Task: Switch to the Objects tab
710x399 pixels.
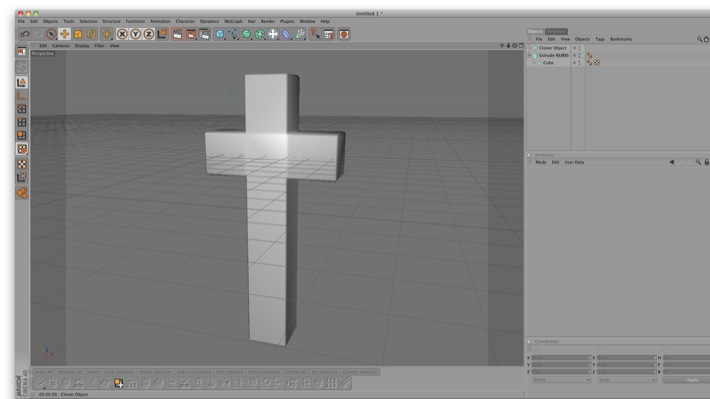Action: [535, 32]
